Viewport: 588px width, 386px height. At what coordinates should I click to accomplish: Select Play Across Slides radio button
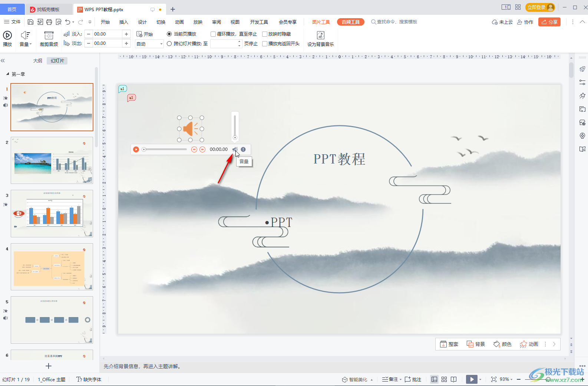pos(169,44)
